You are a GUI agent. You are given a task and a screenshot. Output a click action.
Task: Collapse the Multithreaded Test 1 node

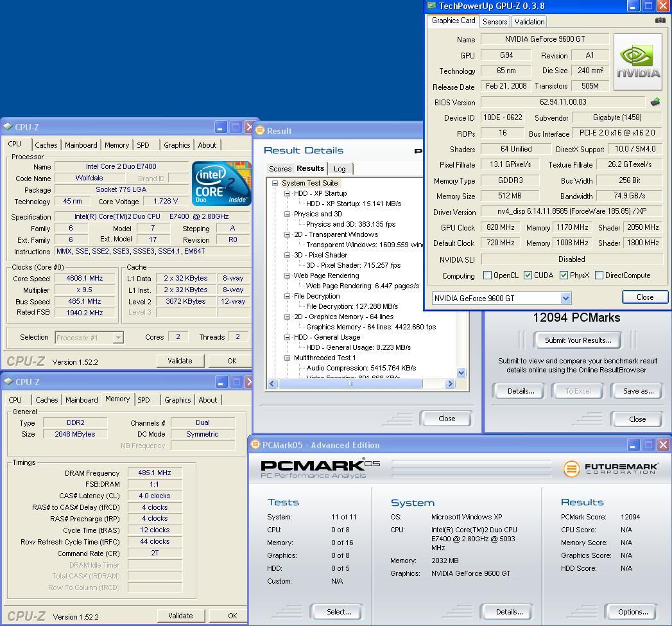[287, 358]
